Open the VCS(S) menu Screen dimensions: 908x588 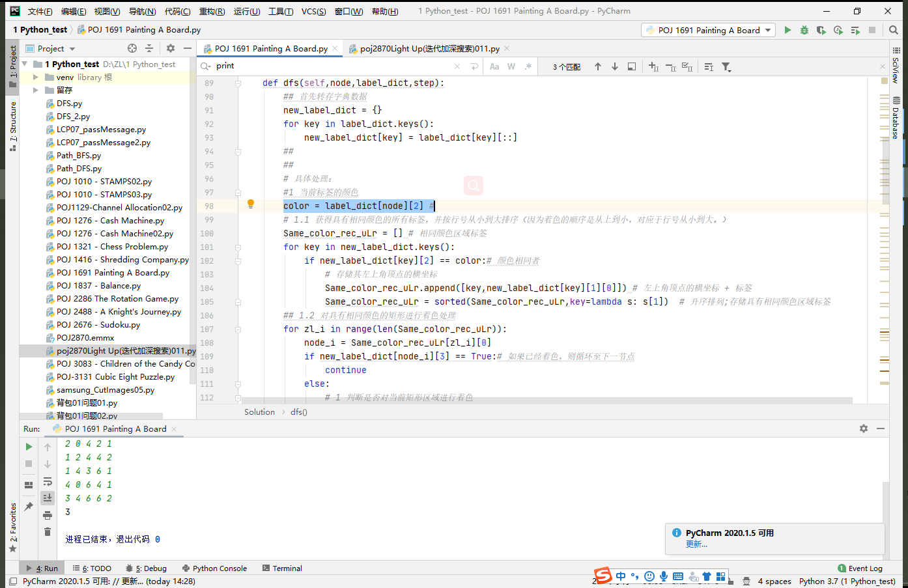[313, 11]
